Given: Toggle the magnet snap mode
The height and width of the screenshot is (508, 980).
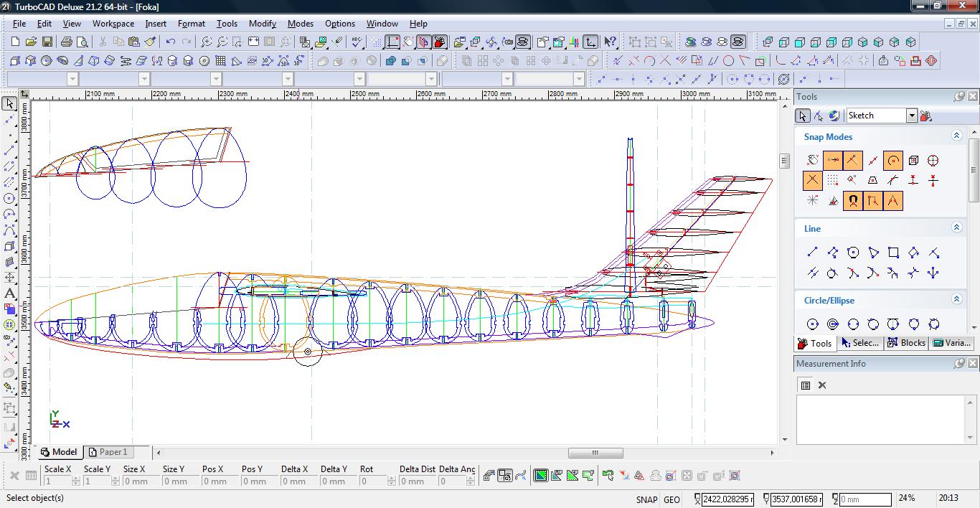Looking at the screenshot, I should (852, 201).
